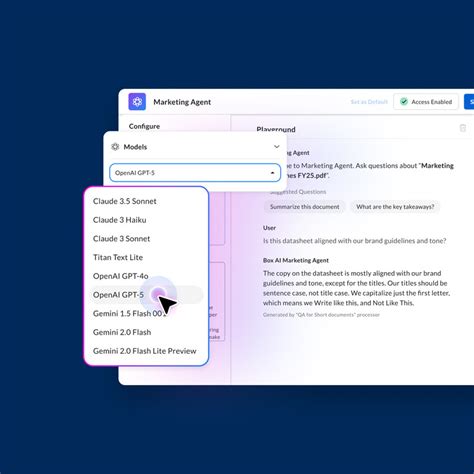Open the Configure section heading
The width and height of the screenshot is (474, 474).
click(144, 126)
